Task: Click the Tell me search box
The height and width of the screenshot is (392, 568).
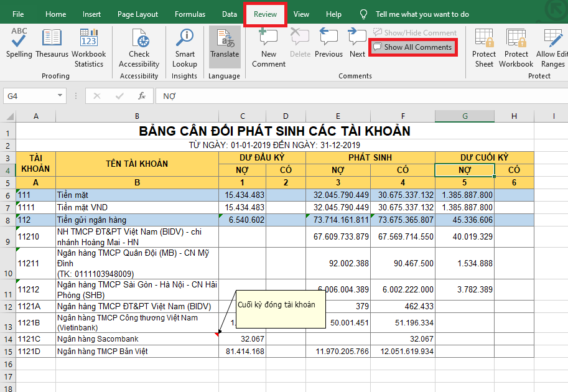Action: pyautogui.click(x=422, y=14)
